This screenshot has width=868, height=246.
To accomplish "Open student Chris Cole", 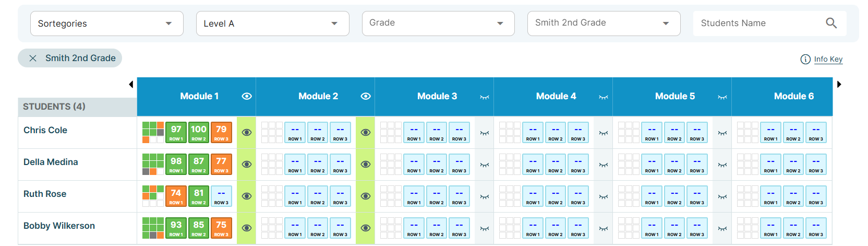I will 45,130.
